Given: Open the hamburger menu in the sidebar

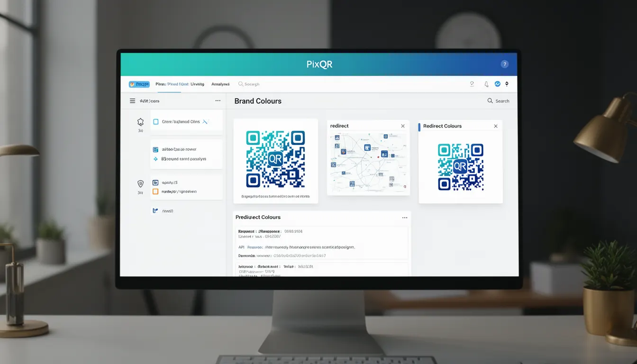Looking at the screenshot, I should point(132,101).
